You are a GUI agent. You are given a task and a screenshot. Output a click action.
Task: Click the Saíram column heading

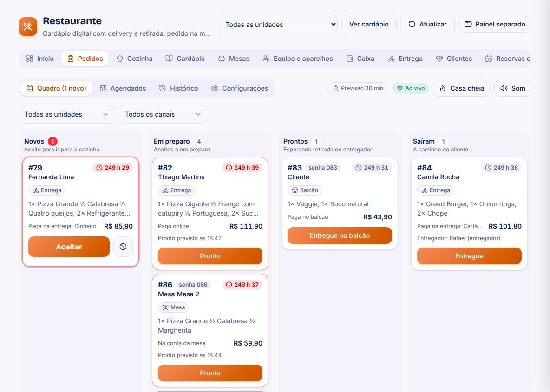pyautogui.click(x=424, y=141)
